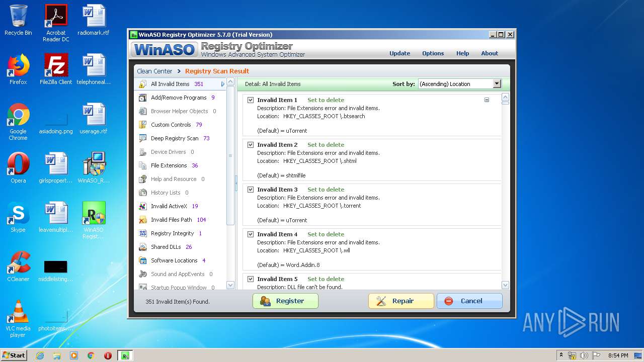
Task: Toggle the Invalid Item 4 checkbox
Action: click(x=251, y=234)
